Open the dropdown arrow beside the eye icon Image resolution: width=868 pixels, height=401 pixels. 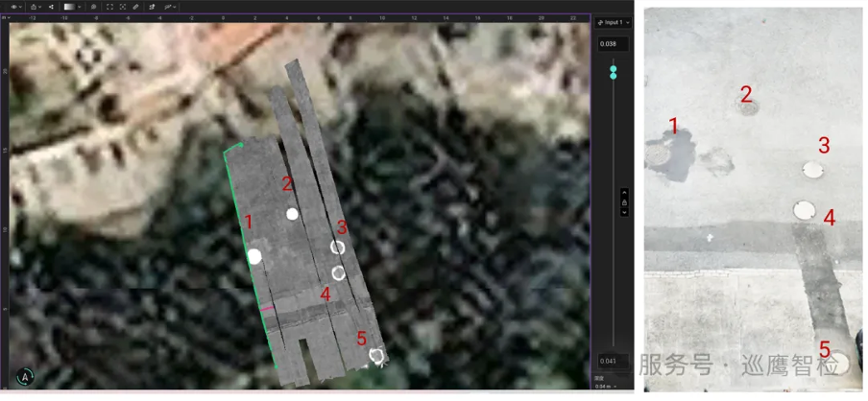[x=21, y=6]
